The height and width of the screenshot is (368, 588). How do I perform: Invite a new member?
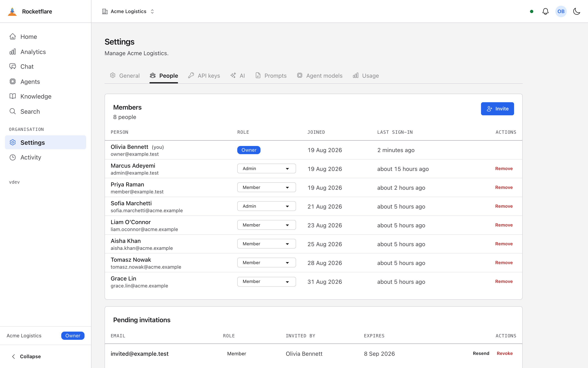point(497,109)
